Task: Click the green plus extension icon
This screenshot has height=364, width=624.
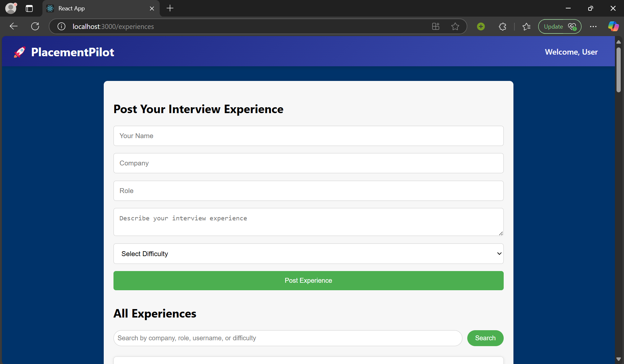Action: [x=481, y=26]
